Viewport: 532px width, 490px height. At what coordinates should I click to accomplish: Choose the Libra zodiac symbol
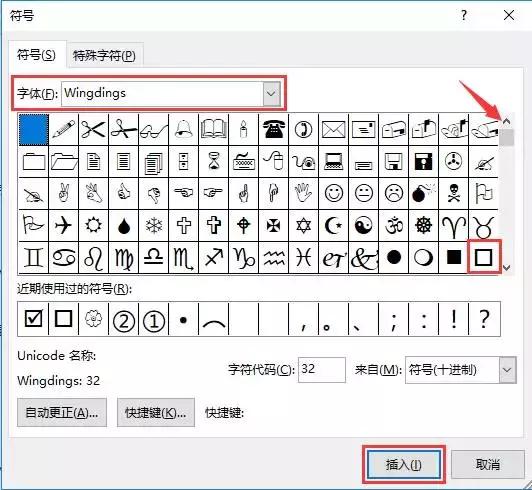click(153, 258)
